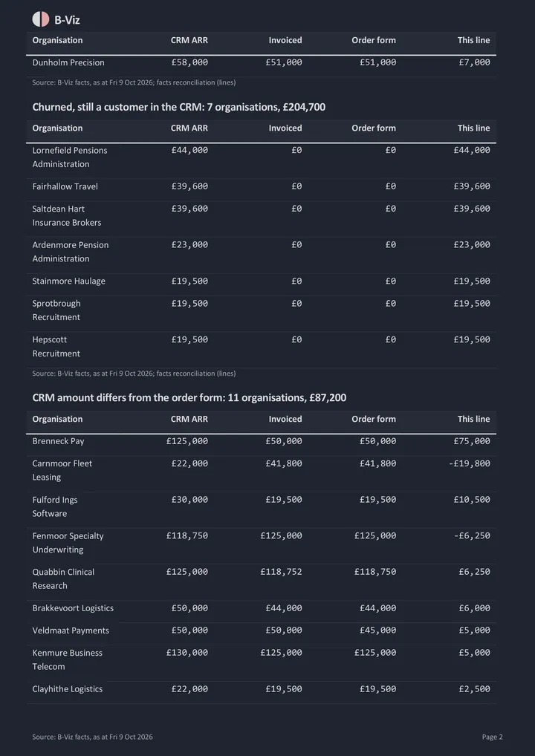Select Lornefield Pensions Administration row name
535x756 pixels.
click(70, 157)
